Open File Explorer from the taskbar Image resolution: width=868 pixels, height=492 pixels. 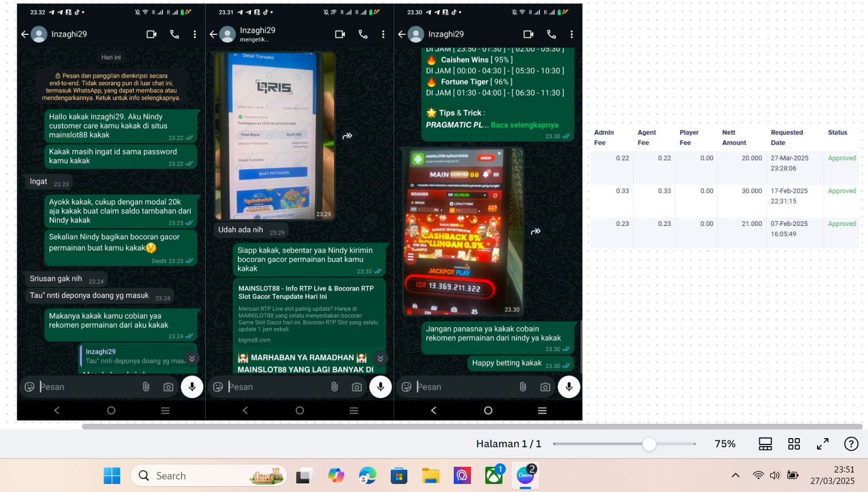click(x=430, y=475)
